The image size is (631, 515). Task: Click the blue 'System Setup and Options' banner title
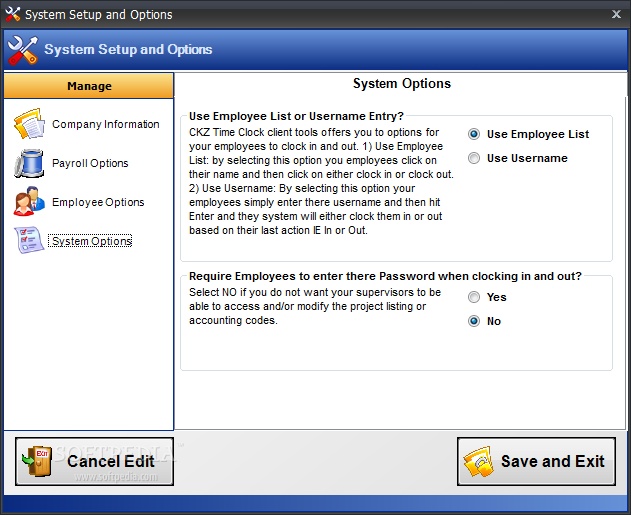point(128,49)
